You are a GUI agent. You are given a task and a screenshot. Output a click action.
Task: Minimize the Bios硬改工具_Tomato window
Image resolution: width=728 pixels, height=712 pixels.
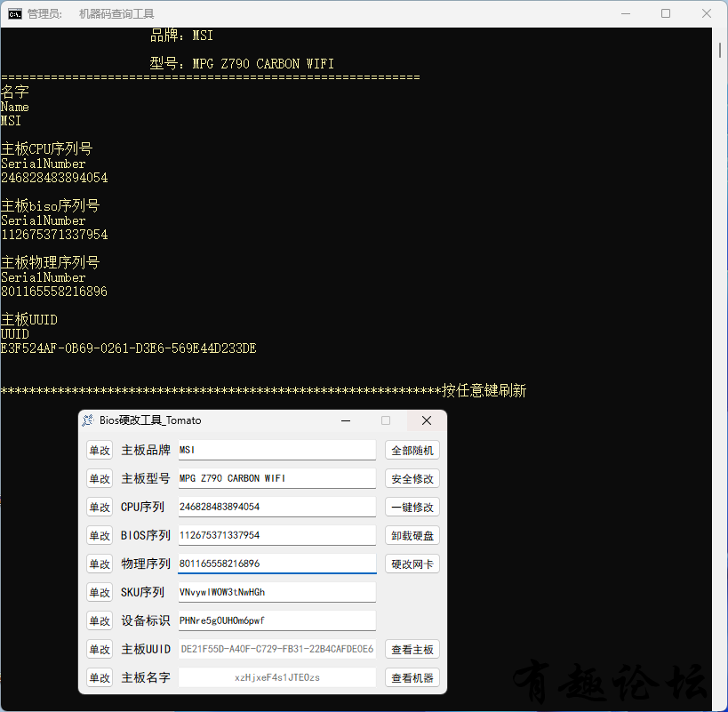click(346, 420)
